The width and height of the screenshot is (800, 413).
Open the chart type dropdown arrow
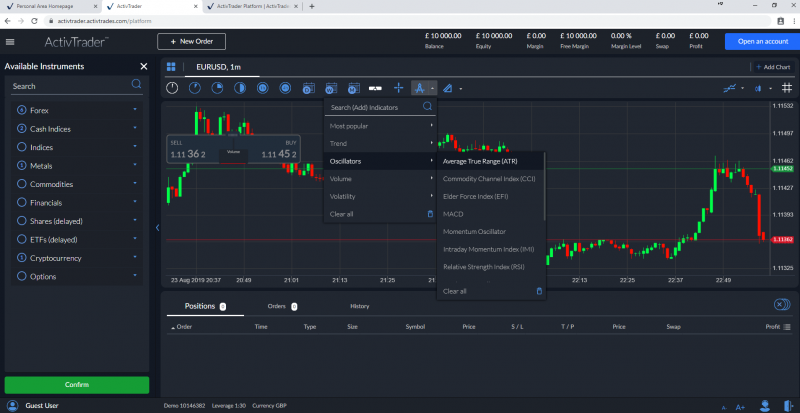pos(770,88)
